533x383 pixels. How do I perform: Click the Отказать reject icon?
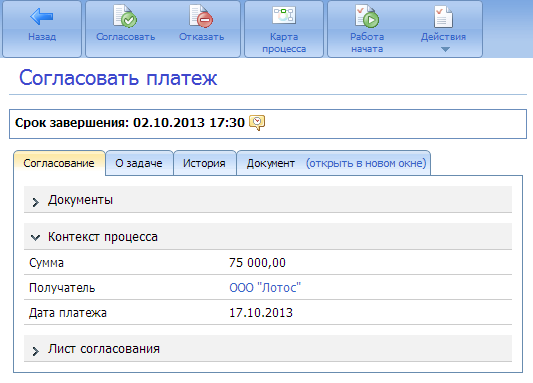coord(201,16)
